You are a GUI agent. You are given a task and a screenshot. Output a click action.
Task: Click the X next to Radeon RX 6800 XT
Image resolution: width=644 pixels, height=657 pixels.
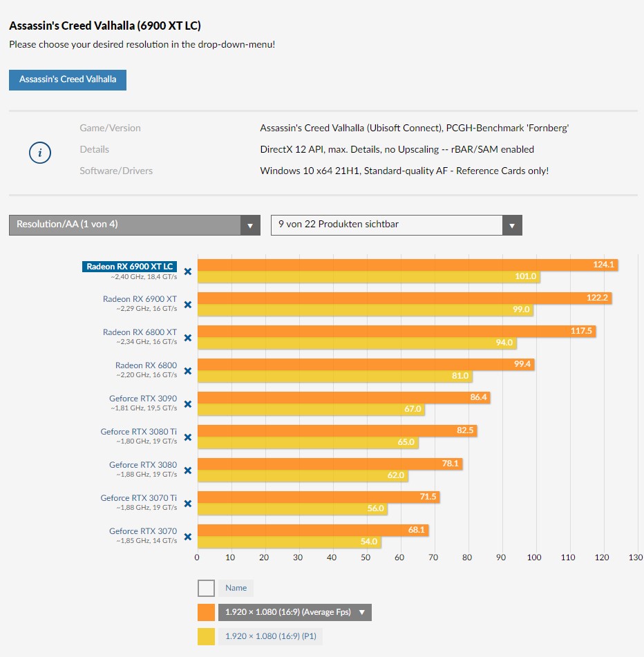click(187, 338)
